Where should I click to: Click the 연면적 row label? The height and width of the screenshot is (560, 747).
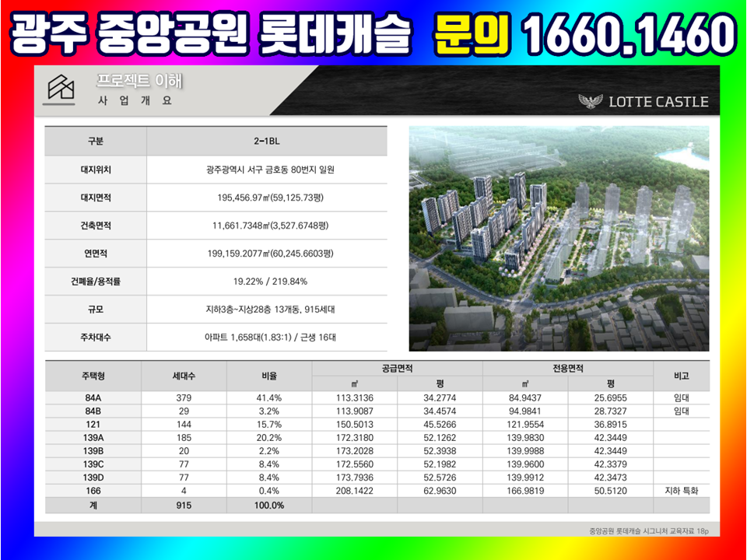coord(95,254)
